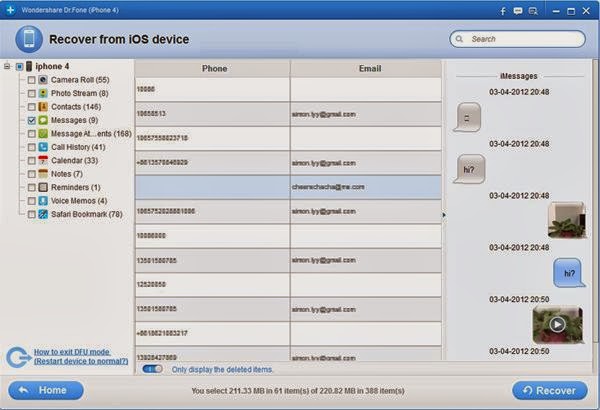
Task: Click the Photo Stream category icon
Action: click(43, 93)
